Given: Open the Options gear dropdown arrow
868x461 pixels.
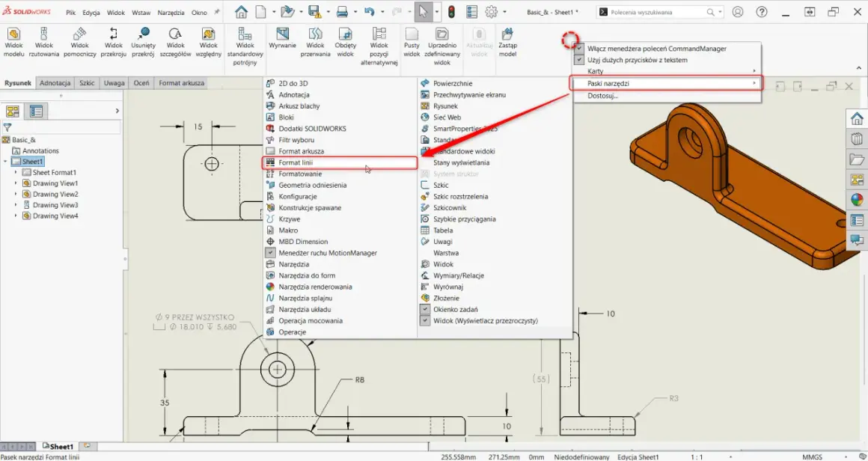Looking at the screenshot, I should point(504,12).
